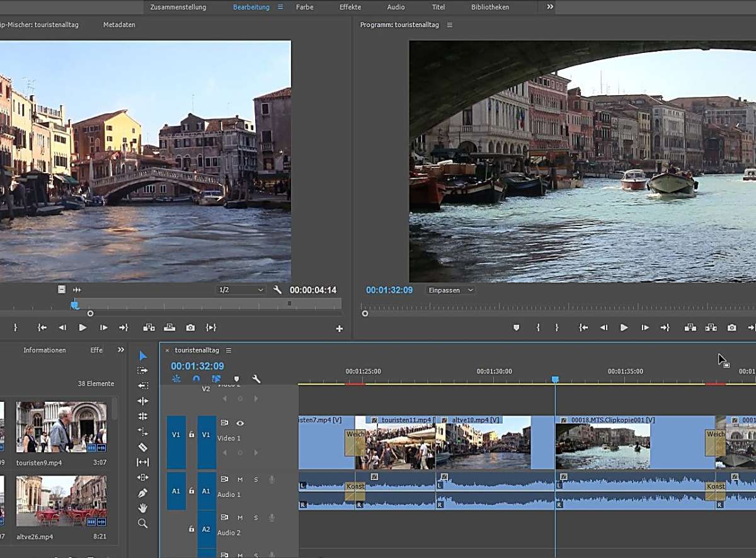
Task: Open the touristenalltag sequence panel menu
Action: (x=229, y=350)
